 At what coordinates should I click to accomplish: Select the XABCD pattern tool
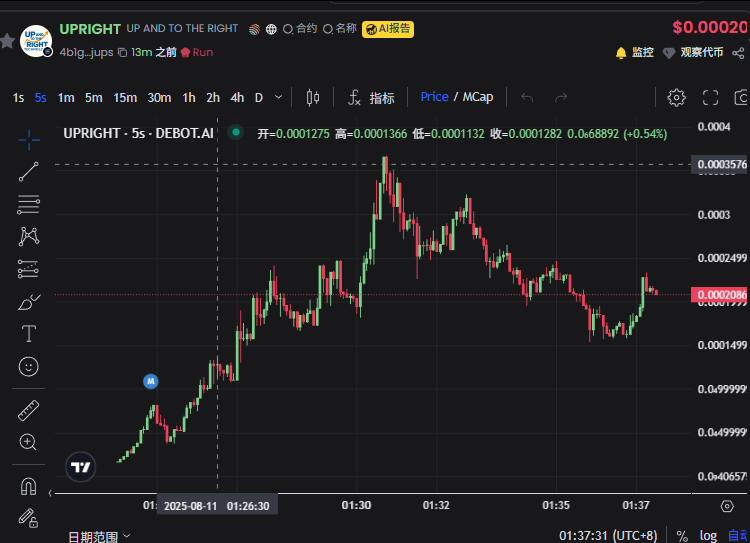coord(29,236)
